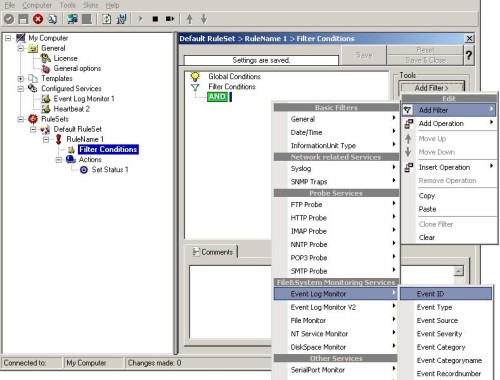Open the Date/Time filter submenu
The image size is (500, 380).
(x=336, y=132)
